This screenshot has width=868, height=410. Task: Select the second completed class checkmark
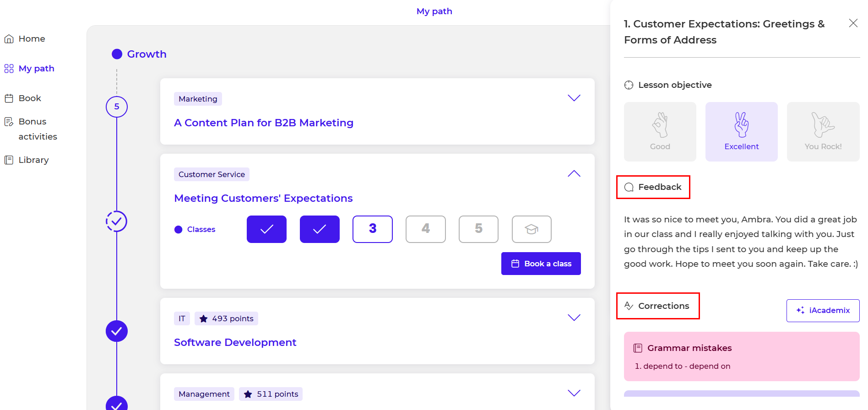(x=320, y=229)
